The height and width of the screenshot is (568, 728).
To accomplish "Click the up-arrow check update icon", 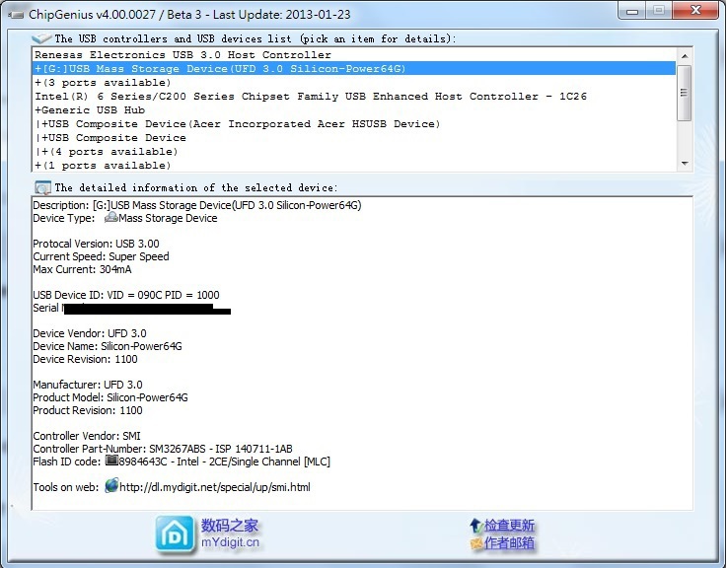I will click(x=475, y=526).
